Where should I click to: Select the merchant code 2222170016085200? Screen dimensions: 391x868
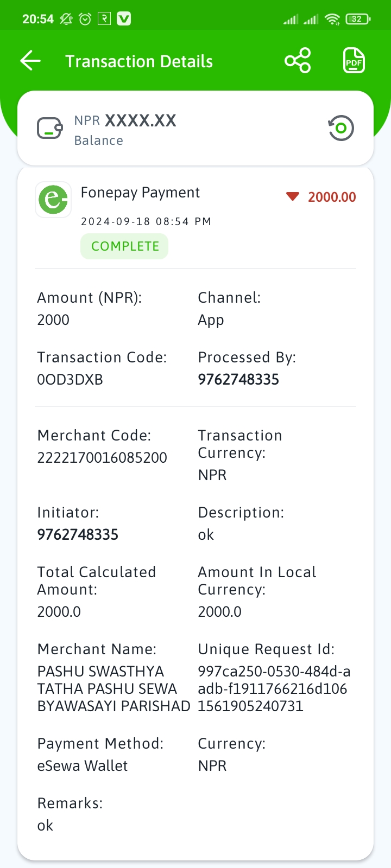coord(102,457)
